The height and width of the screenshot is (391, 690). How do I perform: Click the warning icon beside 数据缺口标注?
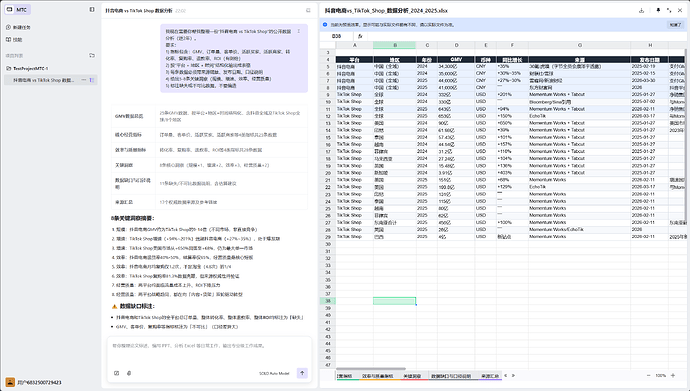pyautogui.click(x=114, y=306)
